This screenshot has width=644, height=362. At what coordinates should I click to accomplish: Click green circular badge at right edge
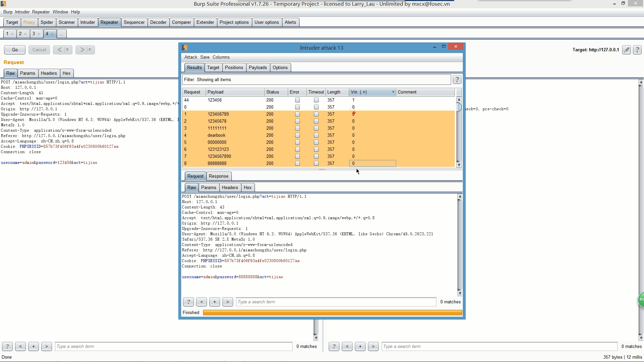click(x=641, y=299)
